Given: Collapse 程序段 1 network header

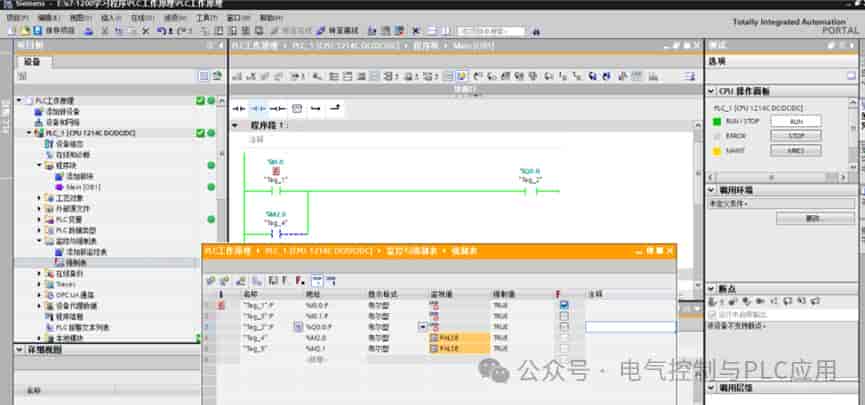Looking at the screenshot, I should (236, 126).
